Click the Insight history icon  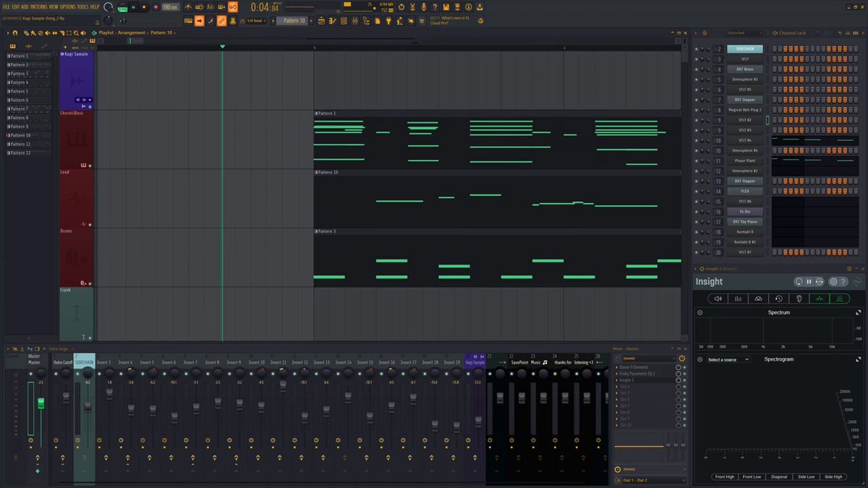(778, 298)
